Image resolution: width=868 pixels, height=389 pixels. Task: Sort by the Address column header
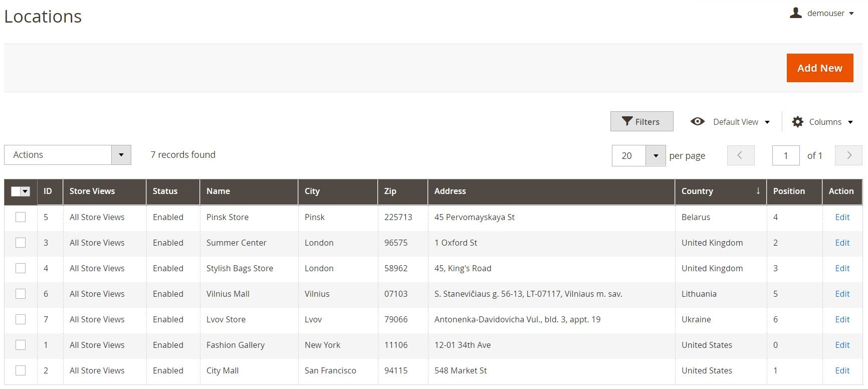tap(551, 191)
